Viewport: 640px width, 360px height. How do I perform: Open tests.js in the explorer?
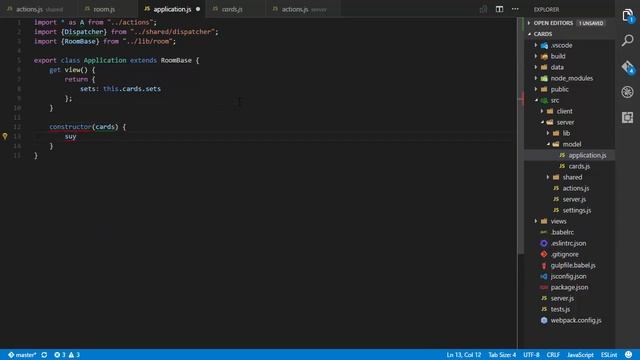(560, 309)
